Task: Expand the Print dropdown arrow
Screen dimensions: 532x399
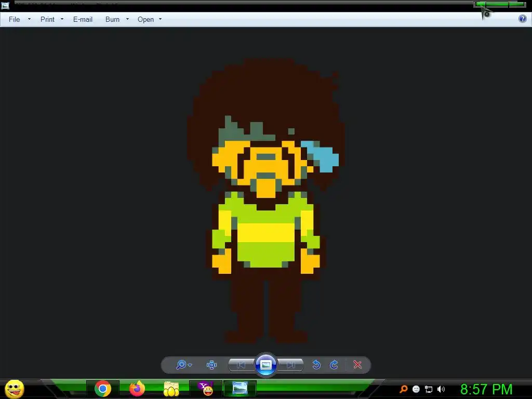Action: tap(62, 19)
